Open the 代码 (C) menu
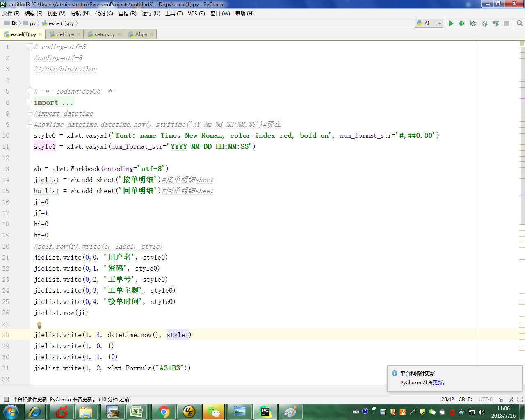 (104, 14)
